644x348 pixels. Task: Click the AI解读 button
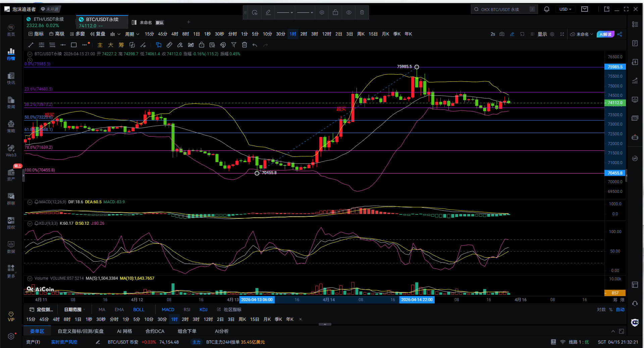click(605, 34)
